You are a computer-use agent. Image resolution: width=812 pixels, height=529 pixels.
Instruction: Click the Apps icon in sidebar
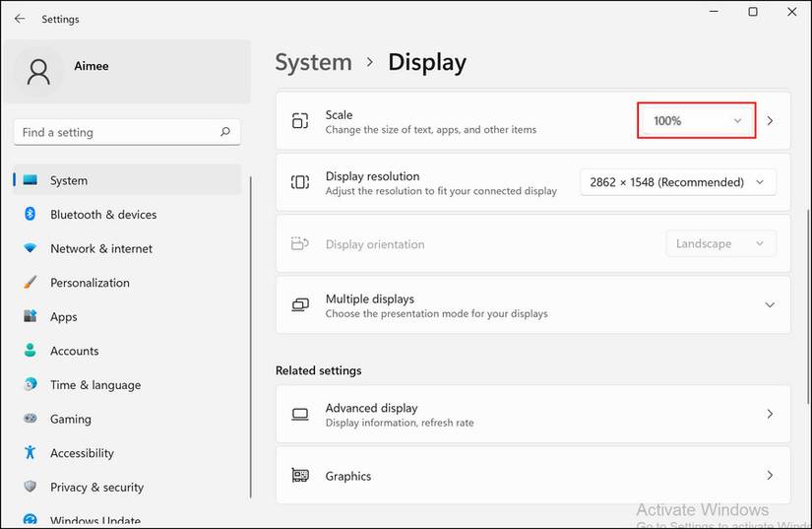pos(31,316)
